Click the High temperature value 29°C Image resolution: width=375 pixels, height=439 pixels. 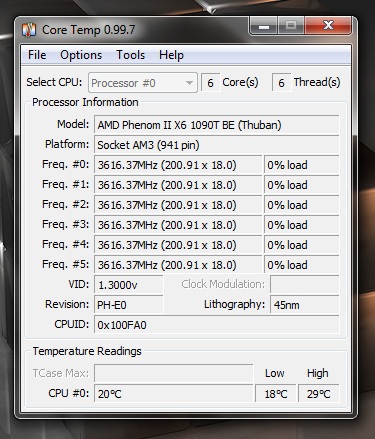(319, 394)
